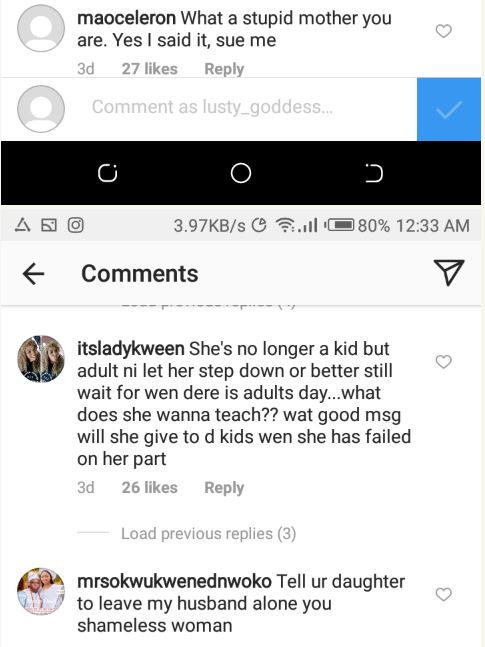Open itsladykween's profile picture
The image size is (485, 647).
tap(41, 359)
